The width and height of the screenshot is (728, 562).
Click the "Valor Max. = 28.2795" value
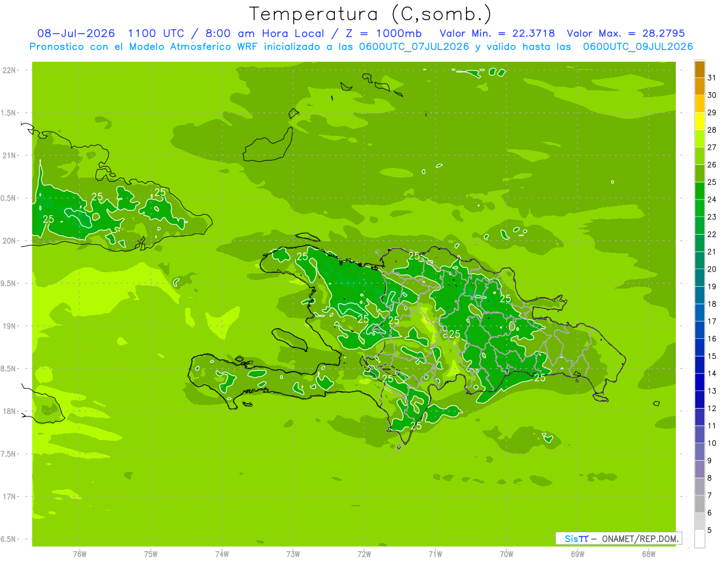pyautogui.click(x=625, y=33)
